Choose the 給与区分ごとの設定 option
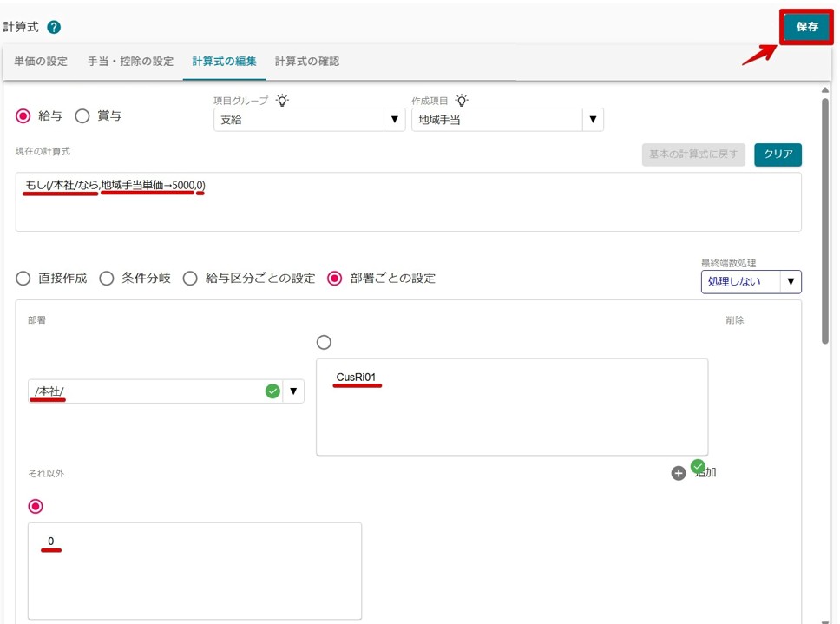 click(190, 278)
